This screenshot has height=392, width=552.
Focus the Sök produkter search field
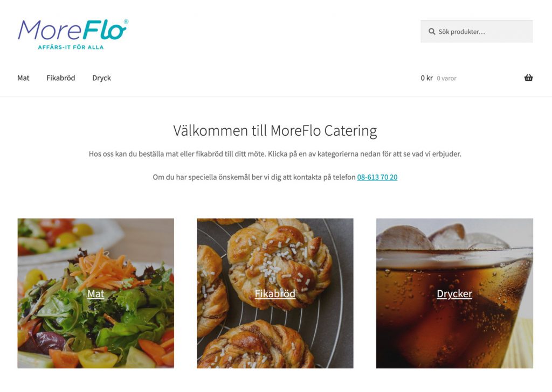(x=477, y=32)
